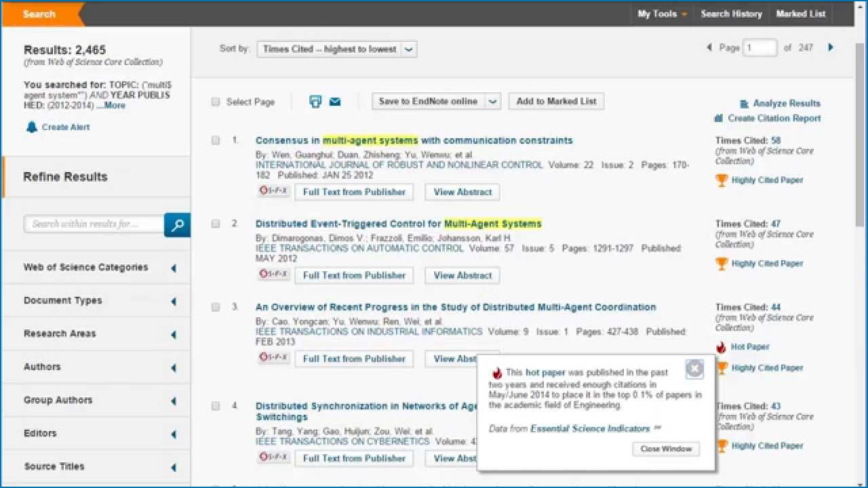The image size is (868, 488).
Task: Click the Create Alert bell icon
Action: pyautogui.click(x=32, y=127)
